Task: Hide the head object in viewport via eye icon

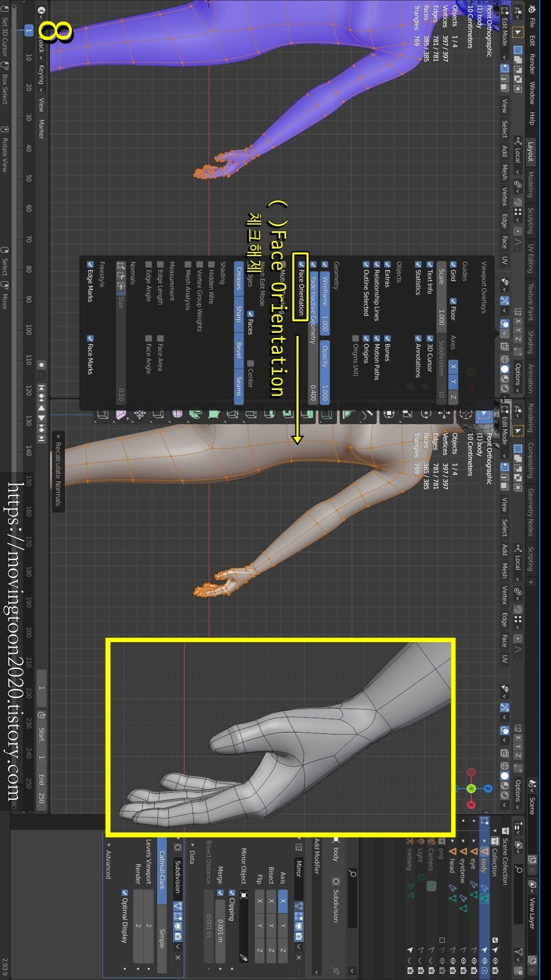Action: click(453, 961)
